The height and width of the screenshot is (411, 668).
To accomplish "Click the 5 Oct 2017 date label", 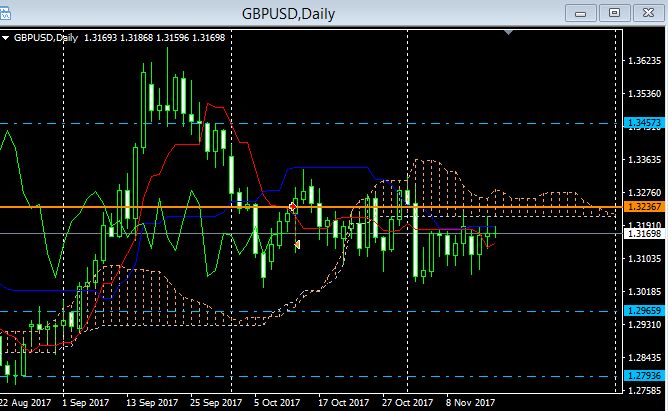I will (x=277, y=402).
